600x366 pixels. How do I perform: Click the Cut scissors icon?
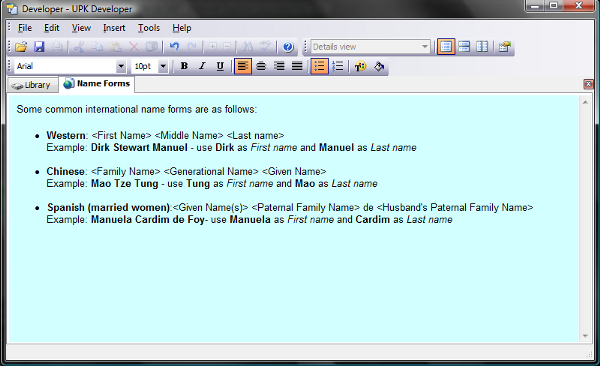tap(79, 47)
